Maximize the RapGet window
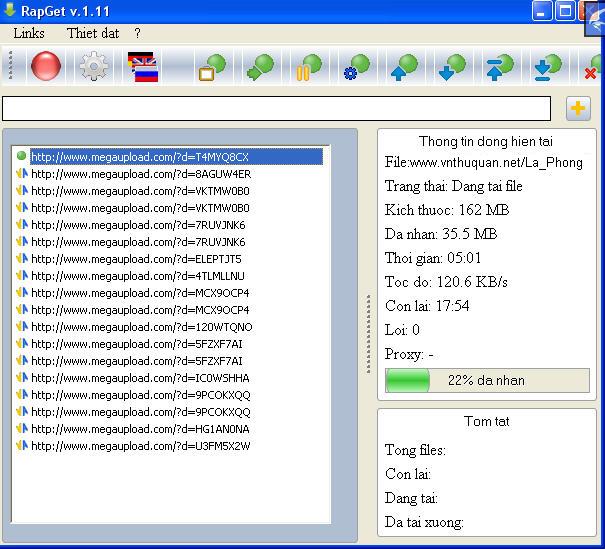 565,11
